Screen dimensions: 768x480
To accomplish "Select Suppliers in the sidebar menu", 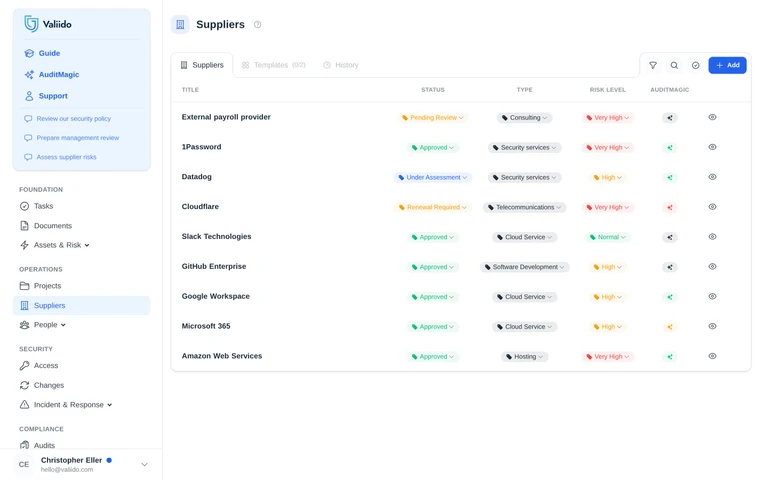I will click(81, 305).
